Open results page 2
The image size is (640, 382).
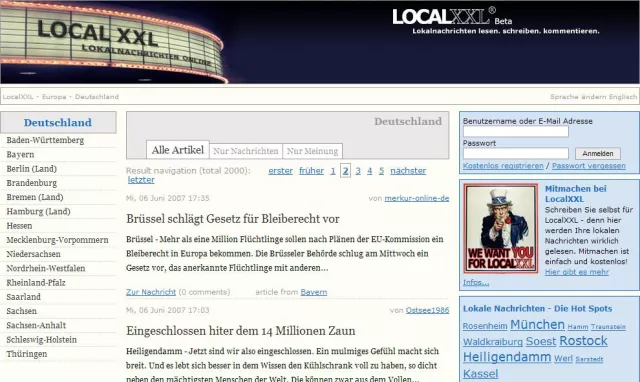(345, 171)
